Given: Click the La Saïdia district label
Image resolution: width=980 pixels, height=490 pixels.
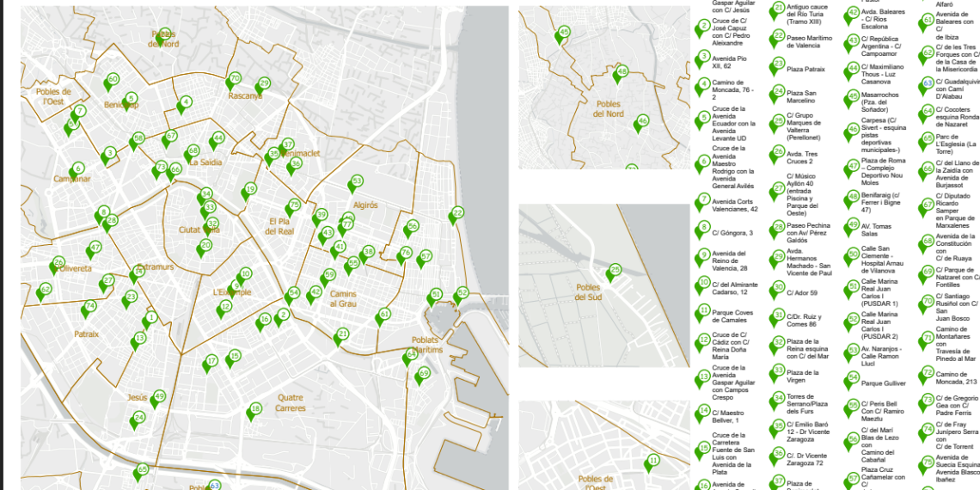Looking at the screenshot, I should (205, 162).
